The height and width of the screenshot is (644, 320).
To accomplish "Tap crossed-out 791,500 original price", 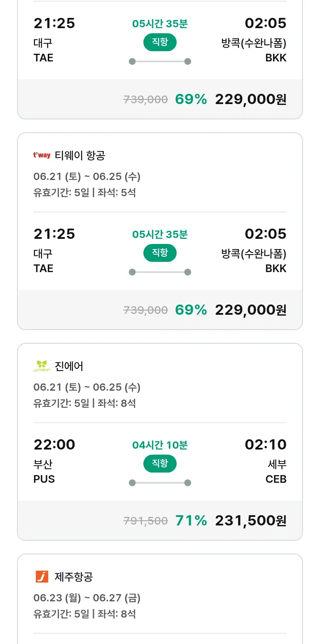I will click(145, 521).
